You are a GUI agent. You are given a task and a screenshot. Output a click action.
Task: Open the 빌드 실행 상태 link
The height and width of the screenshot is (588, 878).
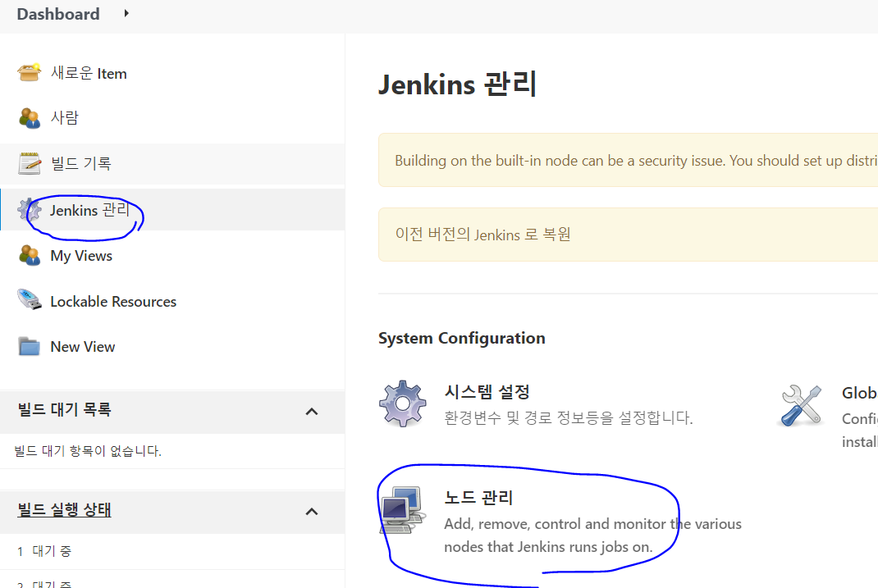pos(64,509)
